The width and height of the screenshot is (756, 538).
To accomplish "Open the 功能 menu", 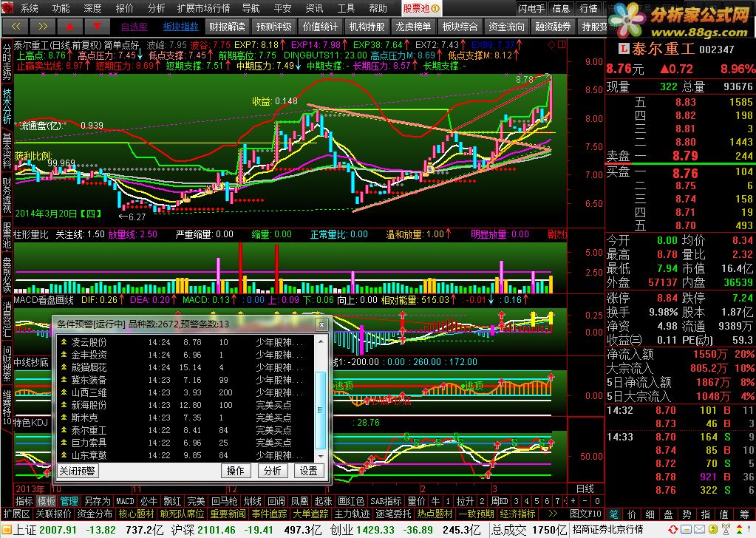I will tap(61, 8).
